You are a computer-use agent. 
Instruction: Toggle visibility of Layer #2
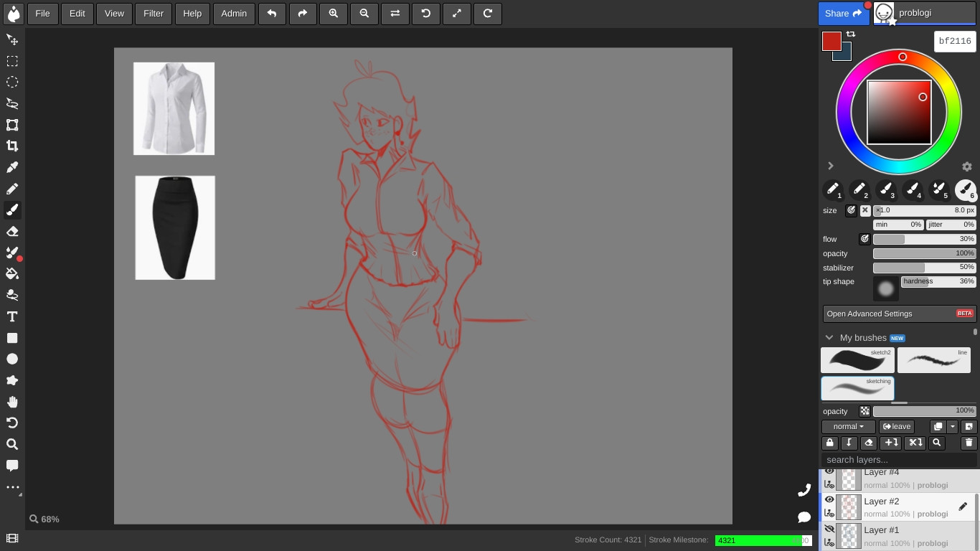829,499
